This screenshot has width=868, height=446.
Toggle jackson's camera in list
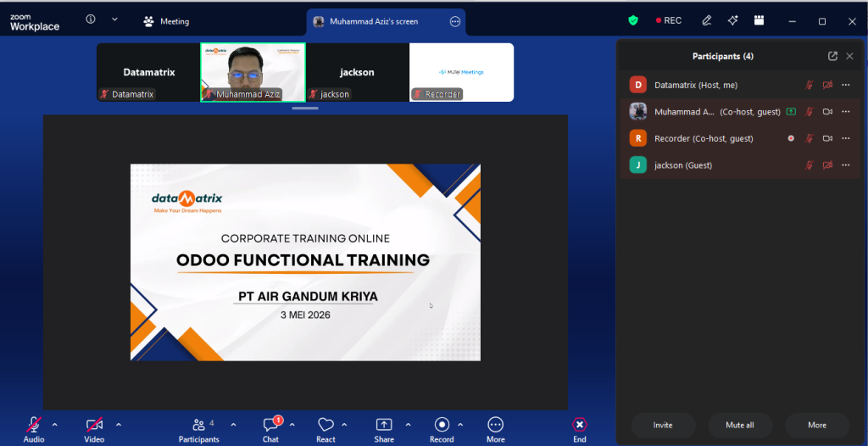coord(827,165)
